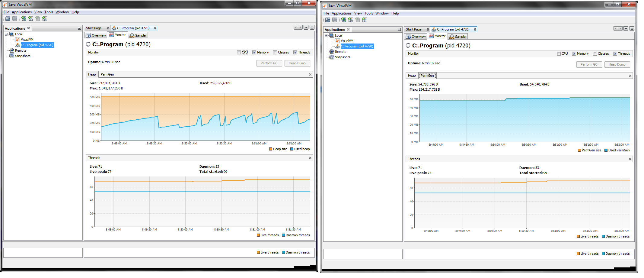Open File menu in left window
This screenshot has width=644, height=278.
coord(6,12)
